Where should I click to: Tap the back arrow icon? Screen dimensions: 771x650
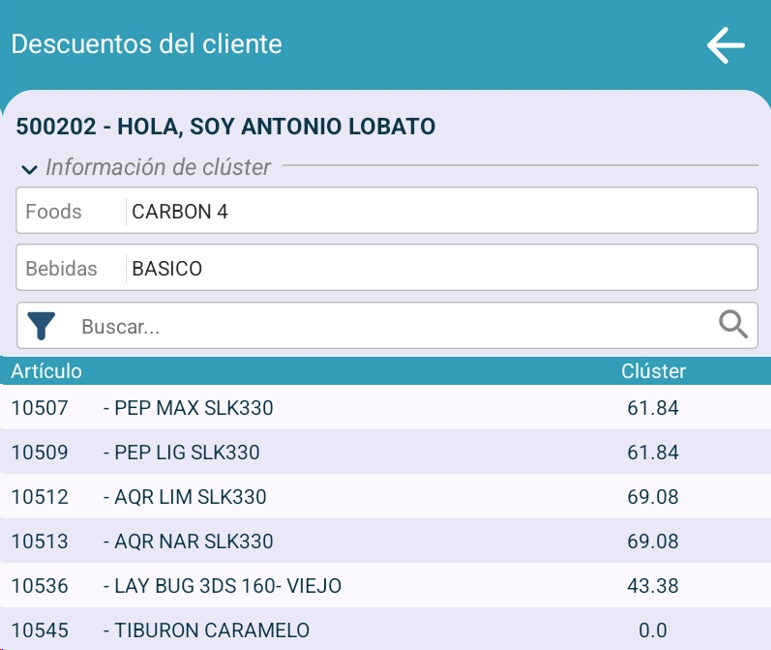click(x=725, y=45)
